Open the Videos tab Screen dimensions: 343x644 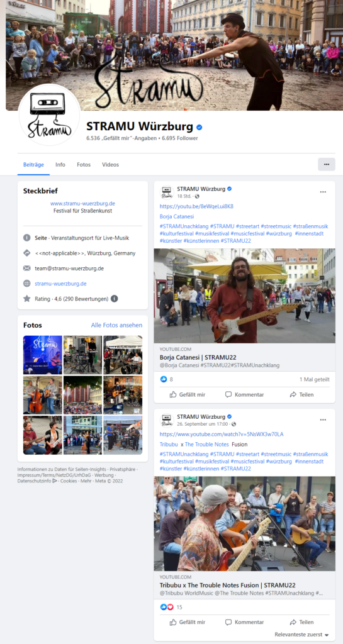point(111,165)
